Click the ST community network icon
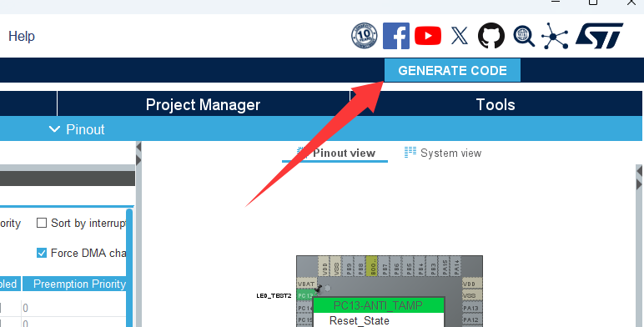The height and width of the screenshot is (327, 644). tap(555, 36)
